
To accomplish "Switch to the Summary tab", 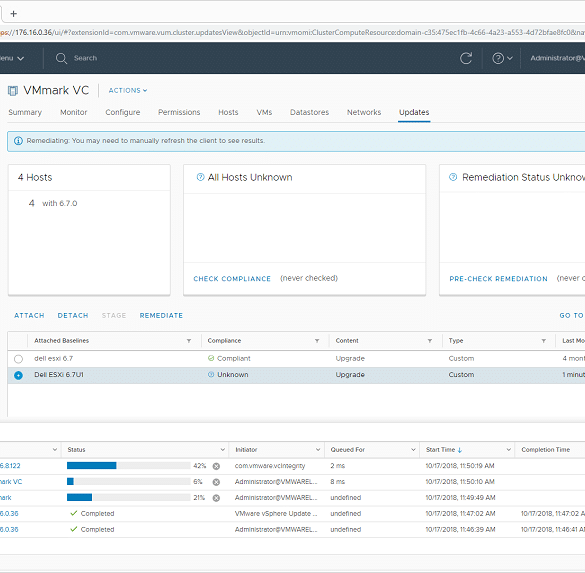I will (25, 112).
